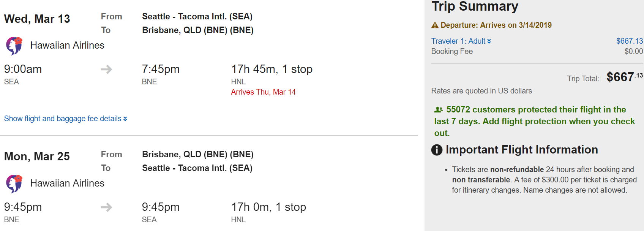Click the Important Flight Information info icon
This screenshot has height=231, width=644.
click(437, 150)
